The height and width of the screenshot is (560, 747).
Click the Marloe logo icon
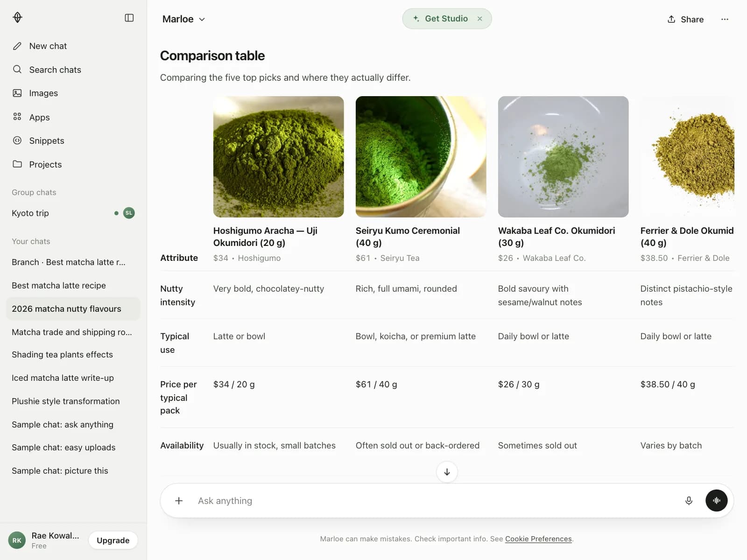[x=18, y=18]
